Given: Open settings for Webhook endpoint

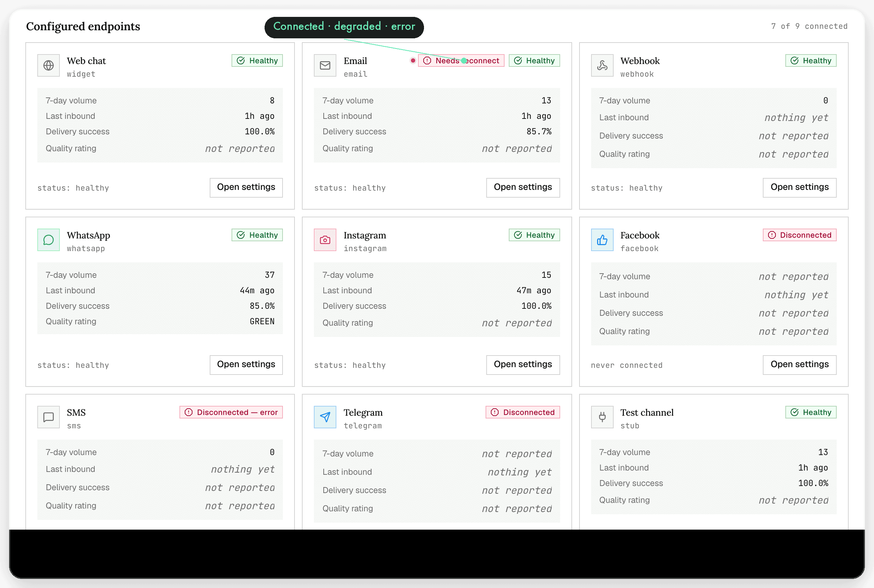Looking at the screenshot, I should point(799,187).
